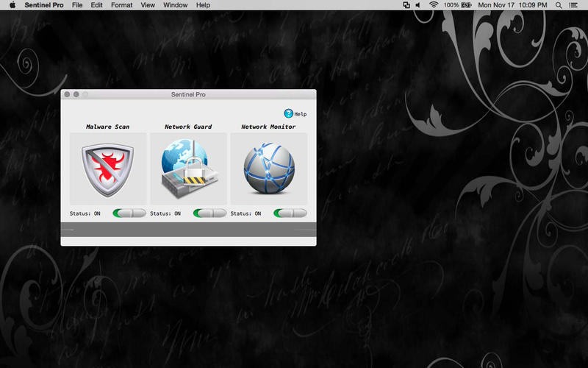Click Status: ON under Malware Scan
588x368 pixels.
[85, 213]
